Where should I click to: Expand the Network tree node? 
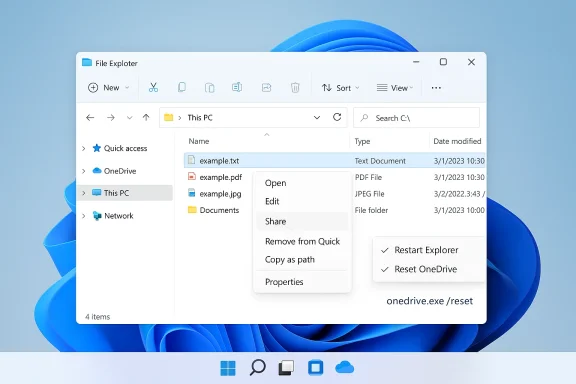[x=83, y=216]
